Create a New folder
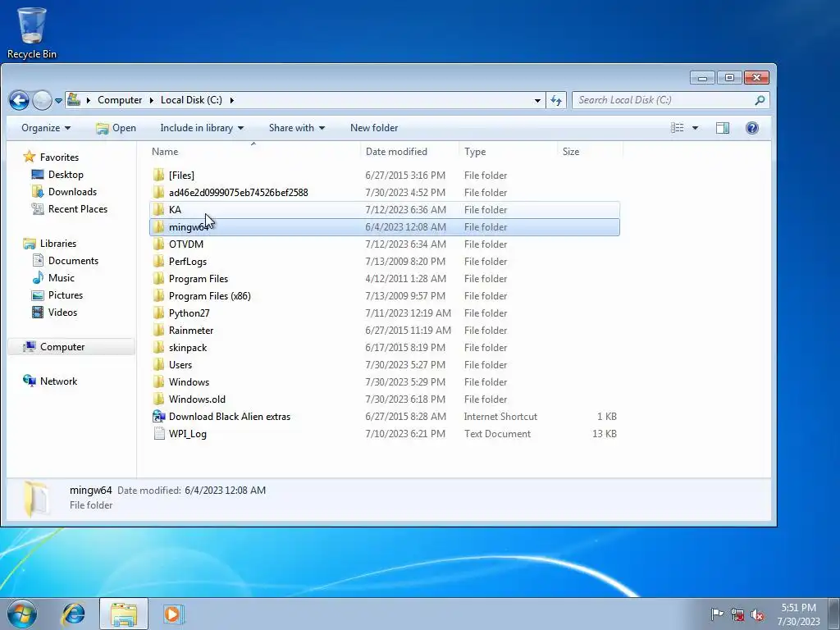Viewport: 840px width, 630px height. (374, 128)
